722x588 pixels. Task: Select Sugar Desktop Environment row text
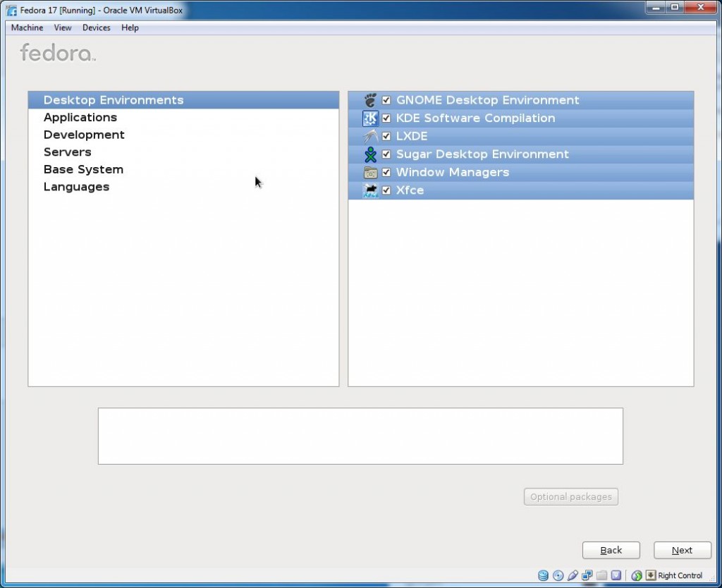click(482, 154)
